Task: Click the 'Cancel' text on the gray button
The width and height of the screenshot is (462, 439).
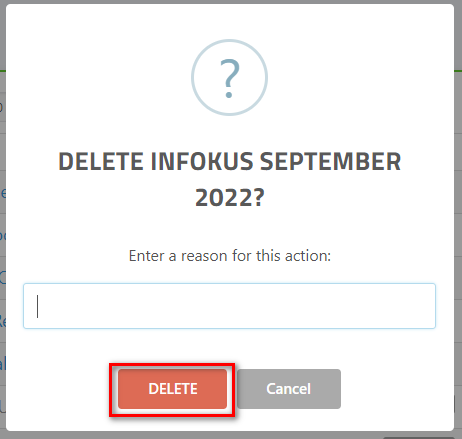Action: click(x=289, y=389)
